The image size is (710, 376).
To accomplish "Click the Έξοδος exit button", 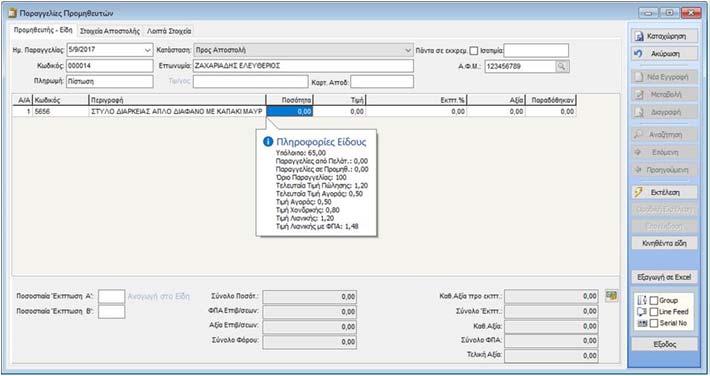I will [664, 344].
